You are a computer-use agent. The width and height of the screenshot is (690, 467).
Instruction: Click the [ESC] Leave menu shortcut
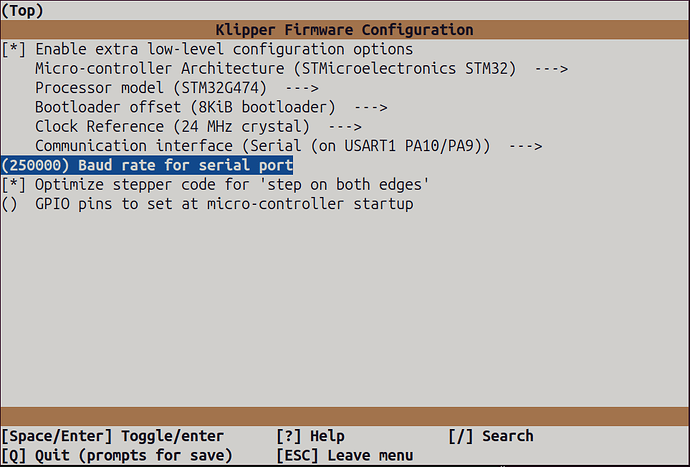point(344,455)
